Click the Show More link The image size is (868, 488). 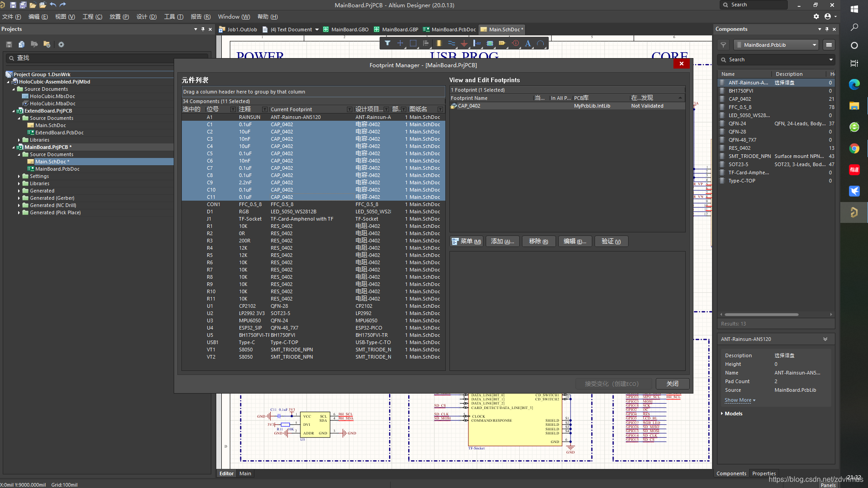pos(740,400)
